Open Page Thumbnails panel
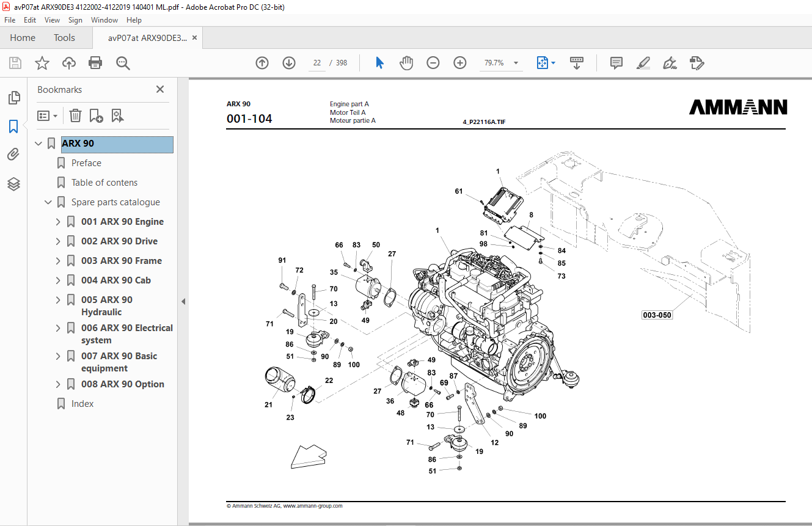812x526 pixels. coord(13,98)
